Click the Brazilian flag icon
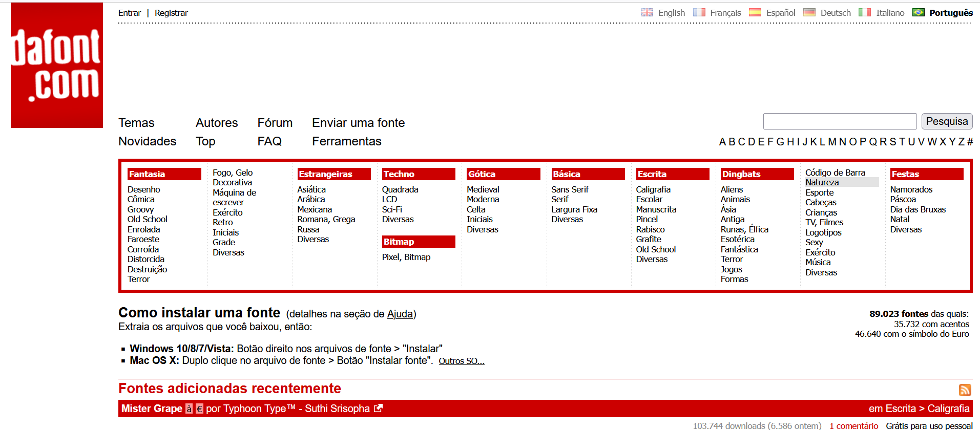This screenshot has height=430, width=980. coord(919,12)
